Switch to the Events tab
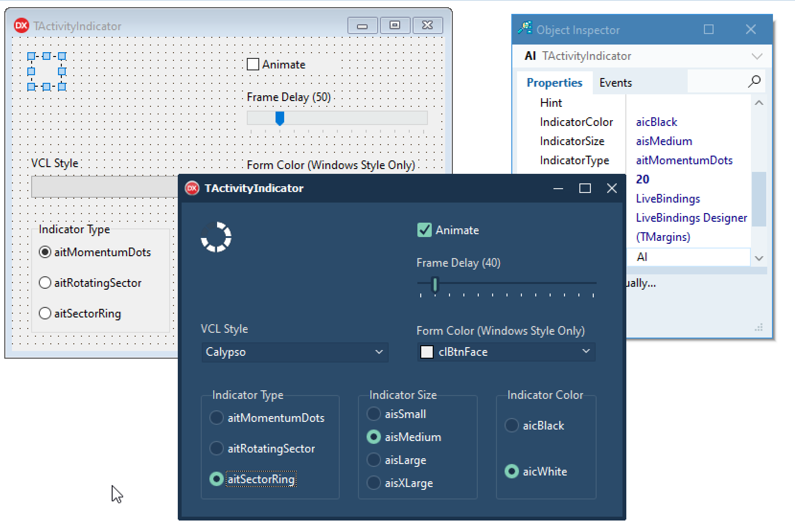 [616, 83]
